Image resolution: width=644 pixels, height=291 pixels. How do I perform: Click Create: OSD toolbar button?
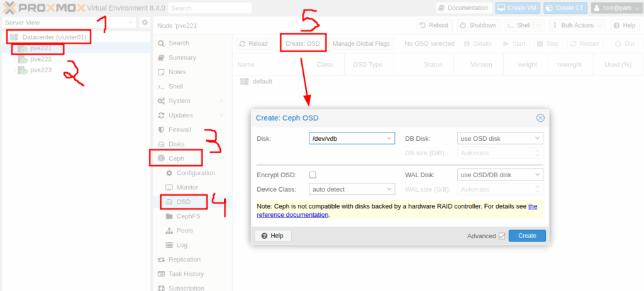303,44
